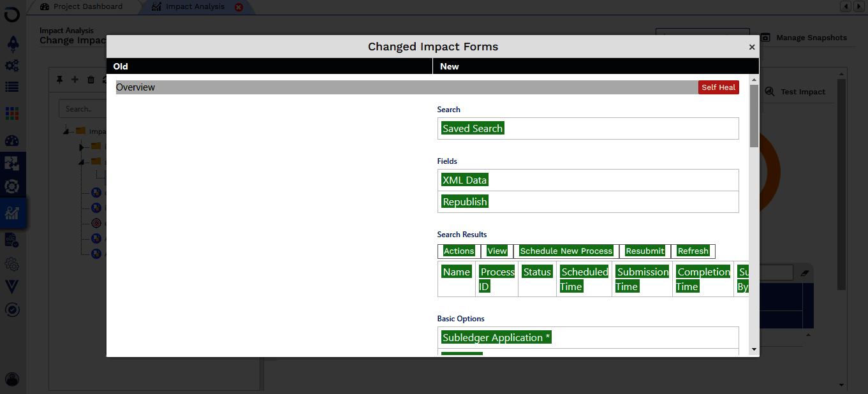Click the rocket icon in left sidebar

point(12,43)
